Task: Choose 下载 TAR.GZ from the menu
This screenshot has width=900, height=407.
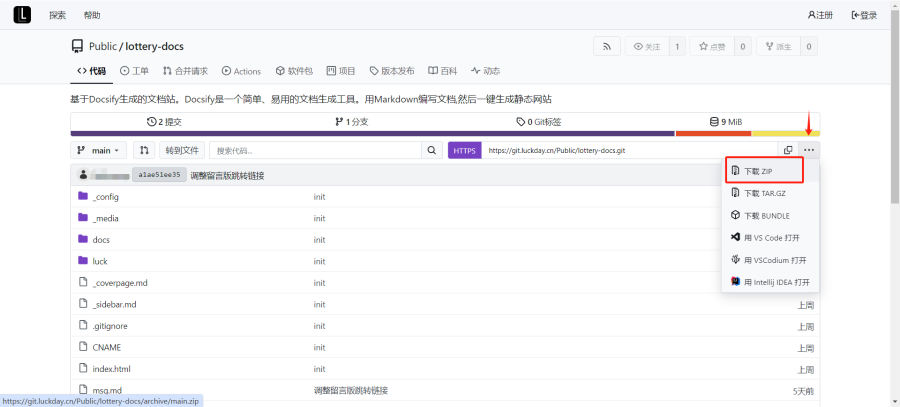Action: pyautogui.click(x=770, y=193)
